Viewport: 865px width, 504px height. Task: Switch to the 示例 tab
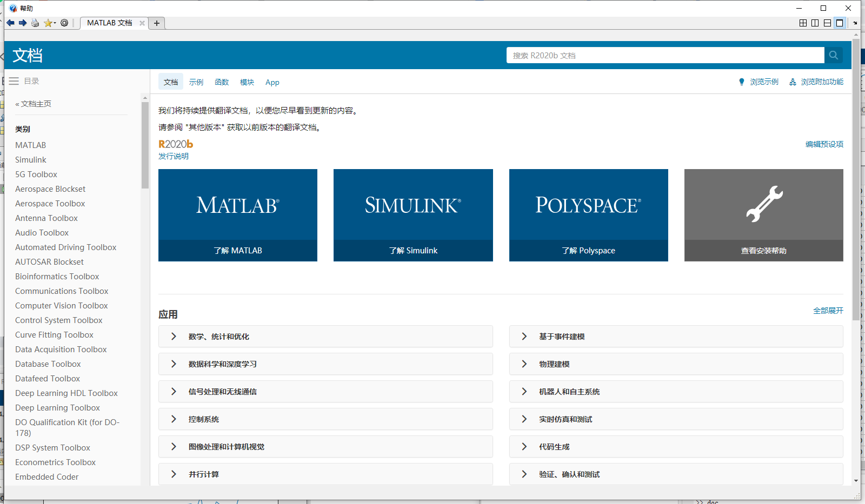click(x=196, y=82)
